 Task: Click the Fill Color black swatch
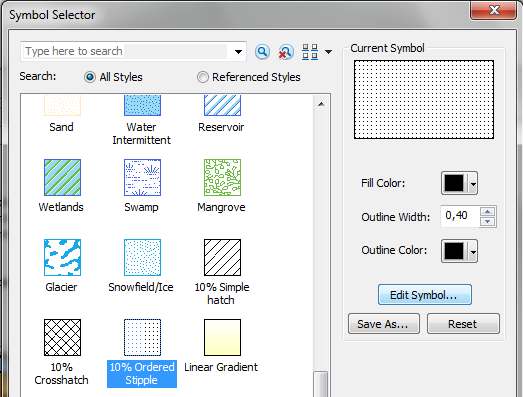point(454,183)
